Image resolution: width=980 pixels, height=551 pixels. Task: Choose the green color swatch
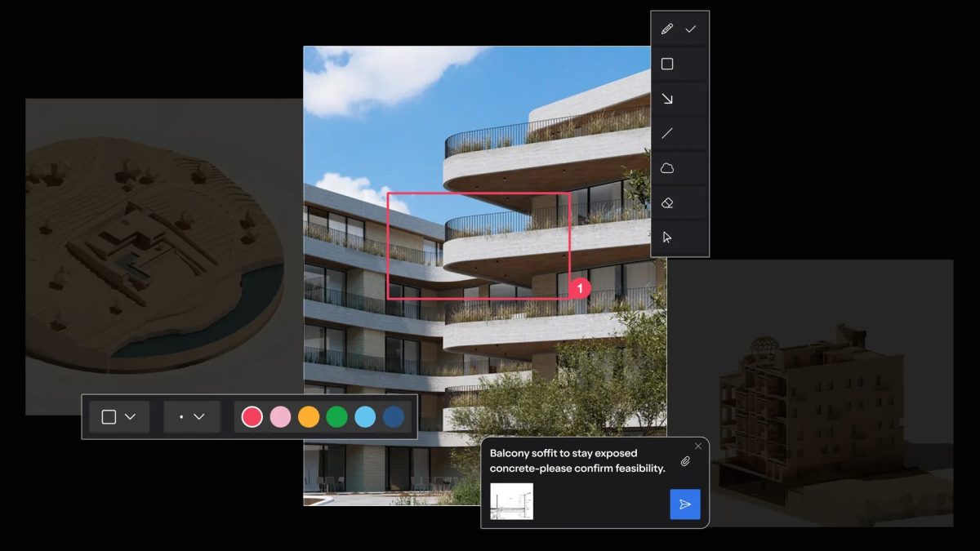(x=336, y=417)
